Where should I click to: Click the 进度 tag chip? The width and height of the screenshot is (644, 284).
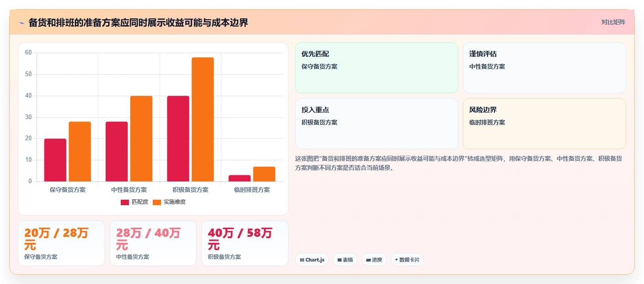click(x=374, y=260)
